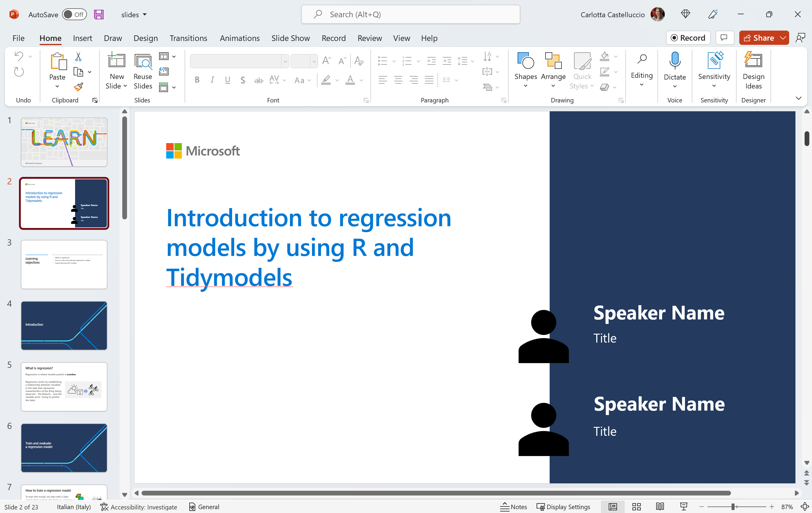This screenshot has width=812, height=513.
Task: Click the zoom slider handle
Action: (x=733, y=506)
